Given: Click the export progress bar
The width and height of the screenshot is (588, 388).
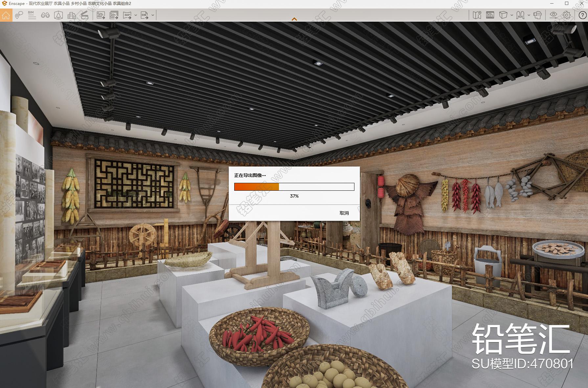Looking at the screenshot, I should point(294,187).
